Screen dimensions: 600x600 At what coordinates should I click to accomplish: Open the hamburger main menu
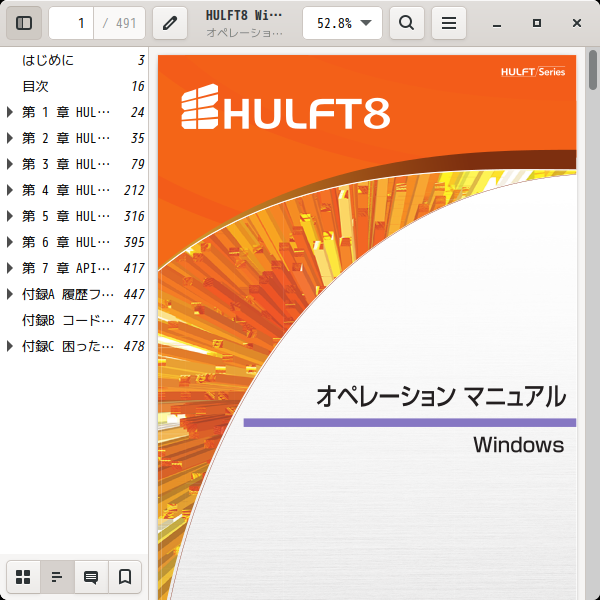(449, 23)
